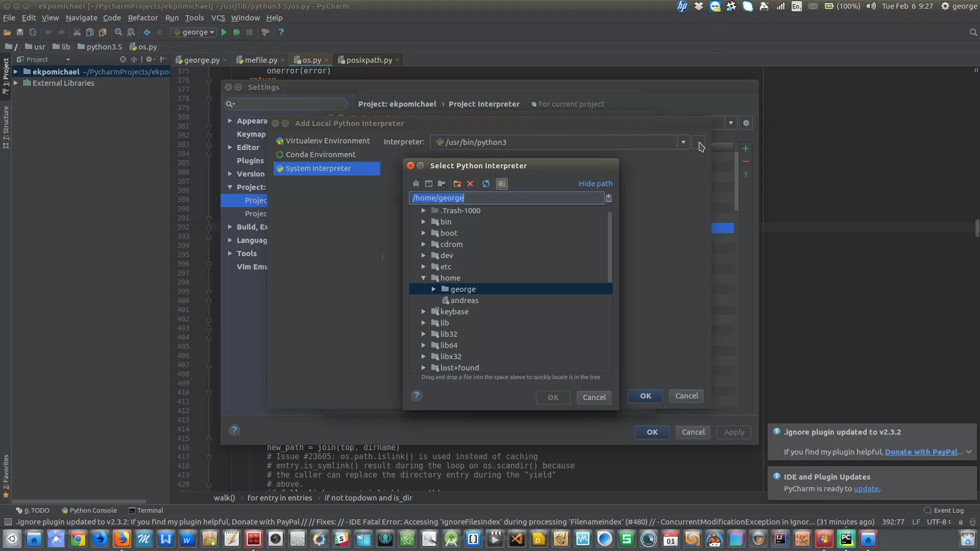Click the file tree vertical scrollbar

pos(609,247)
